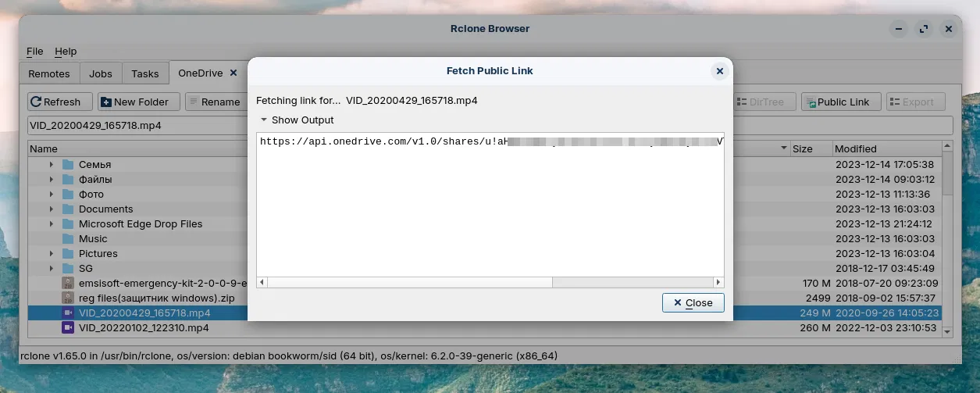
Task: Select the Microsoft Edge Drop Files folder icon
Action: 68,224
